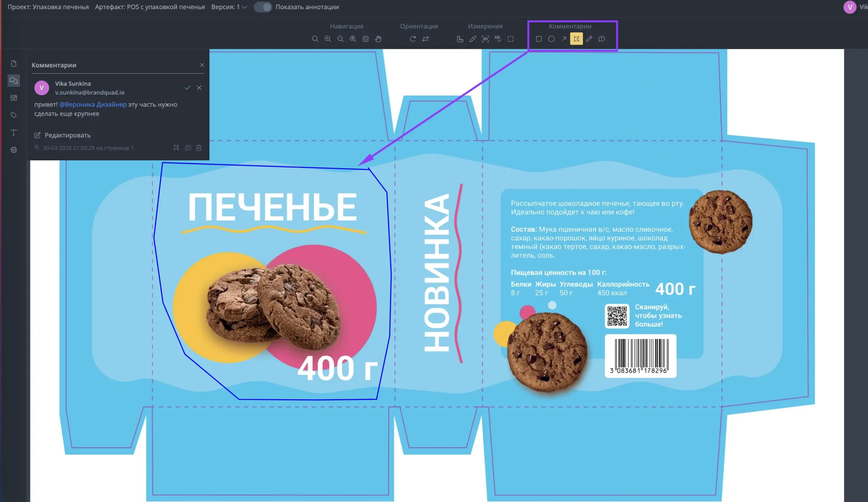
Task: Switch to the text (T) sidebar tab
Action: click(14, 132)
